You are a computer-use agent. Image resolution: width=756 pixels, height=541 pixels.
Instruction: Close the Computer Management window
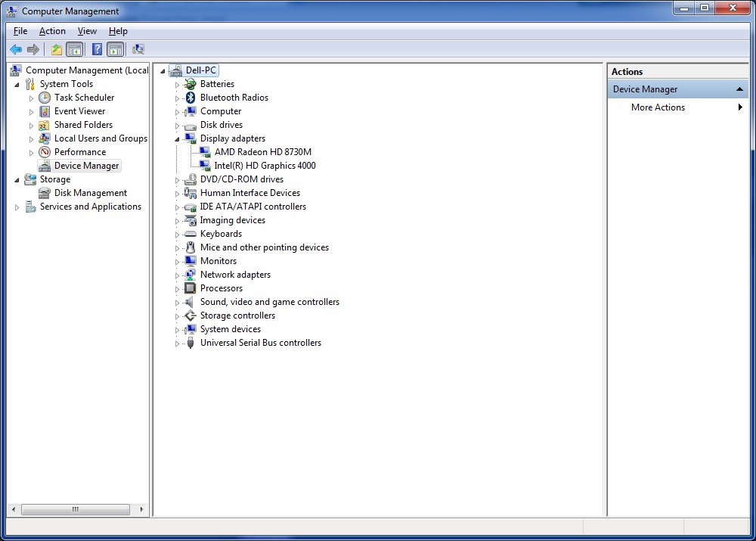(x=733, y=8)
